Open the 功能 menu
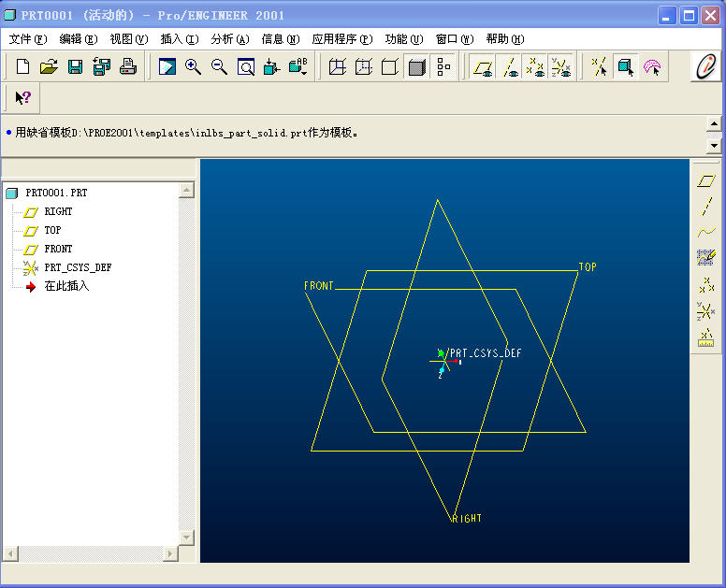726x588 pixels. tap(404, 39)
